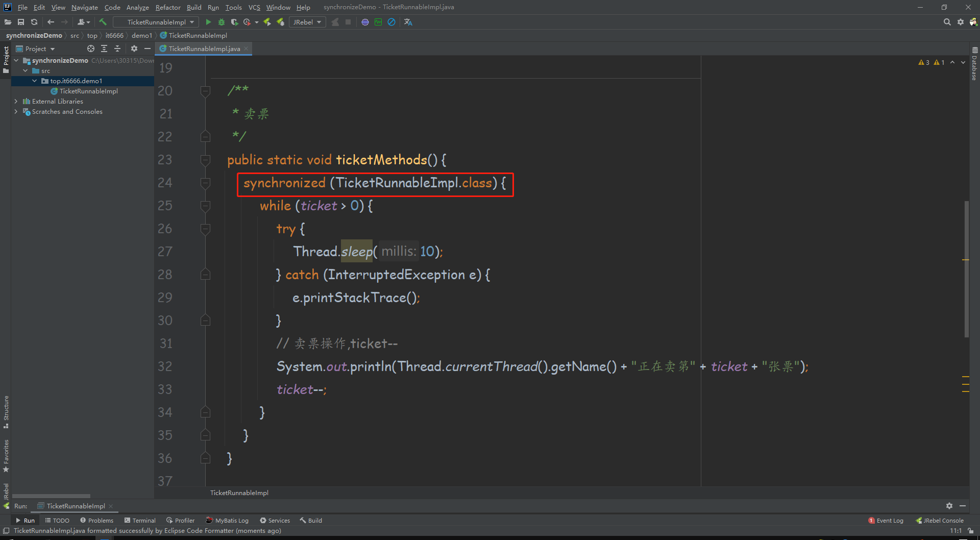This screenshot has height=540, width=980.
Task: Toggle the Project side tool window
Action: [x=6, y=60]
